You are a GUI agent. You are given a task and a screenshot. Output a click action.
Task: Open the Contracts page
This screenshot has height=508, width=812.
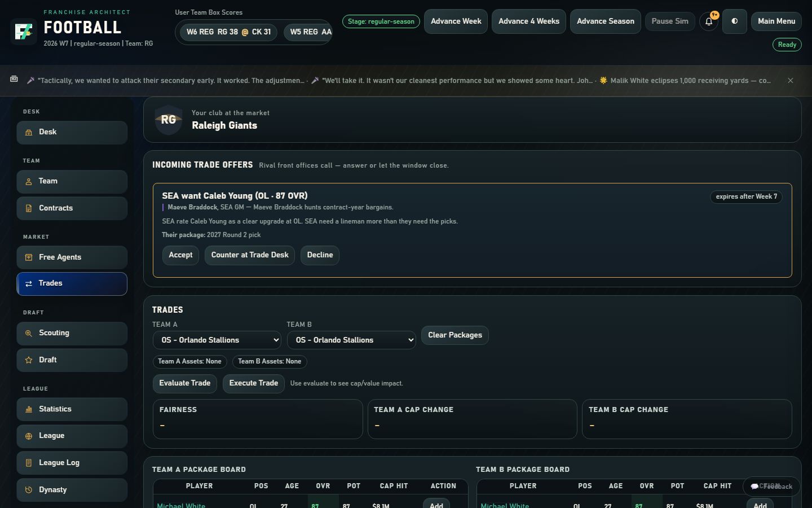click(x=72, y=208)
